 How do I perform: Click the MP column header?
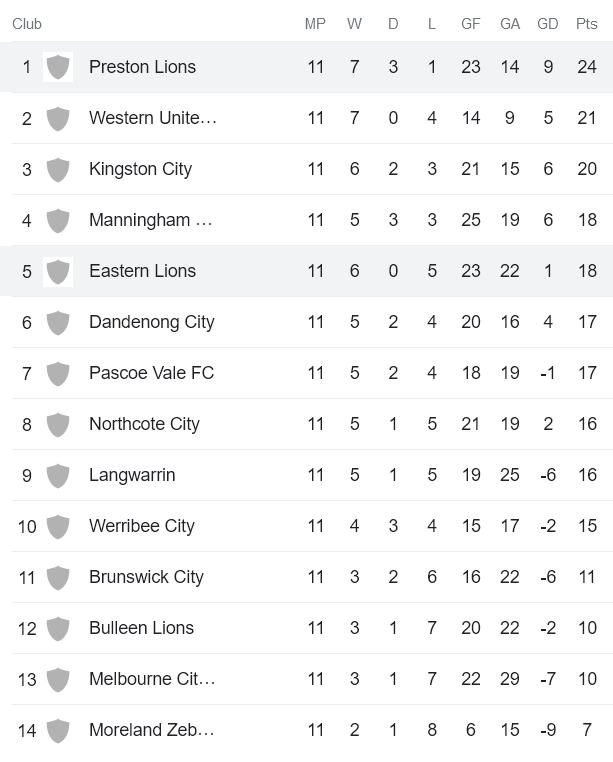[x=315, y=24]
